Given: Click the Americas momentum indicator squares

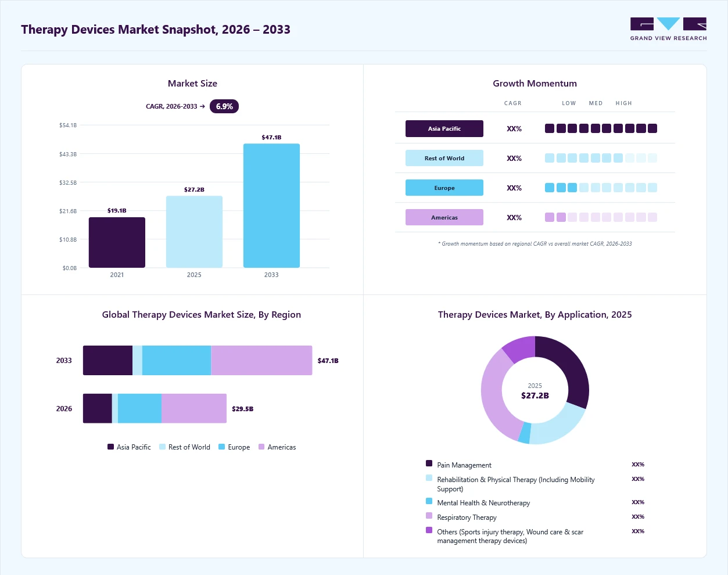Looking at the screenshot, I should [x=601, y=217].
